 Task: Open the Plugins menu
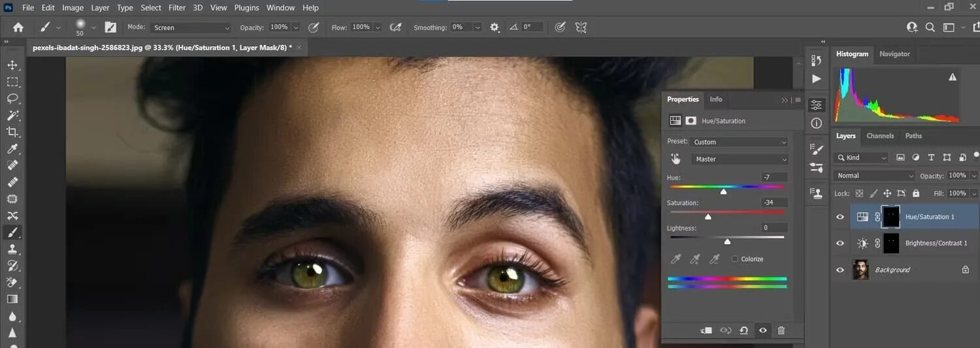(247, 8)
